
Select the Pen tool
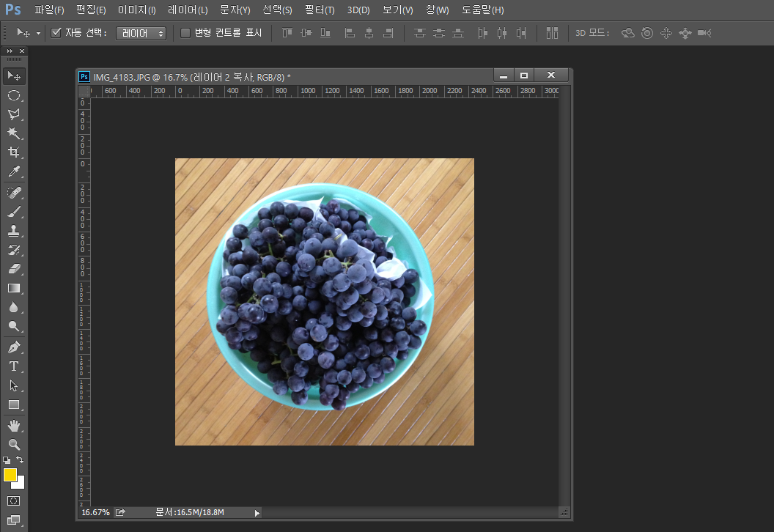pos(13,347)
